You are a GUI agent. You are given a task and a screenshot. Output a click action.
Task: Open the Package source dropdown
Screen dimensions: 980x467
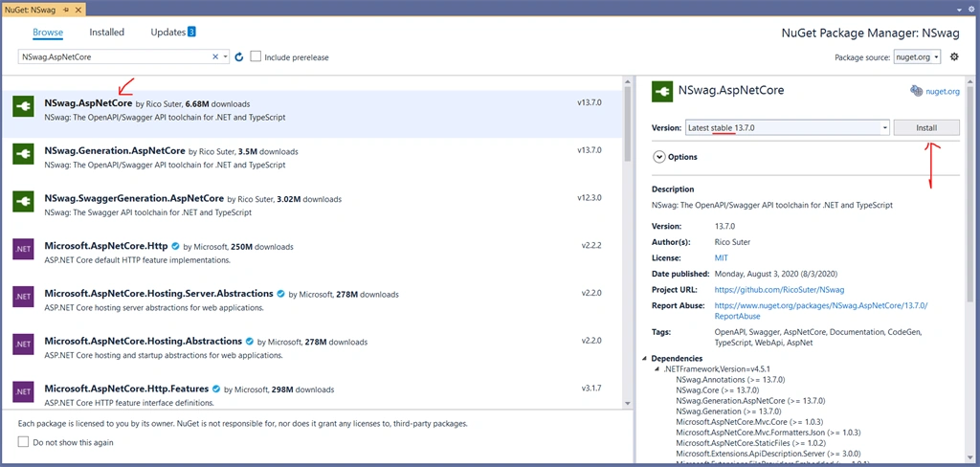pos(918,56)
